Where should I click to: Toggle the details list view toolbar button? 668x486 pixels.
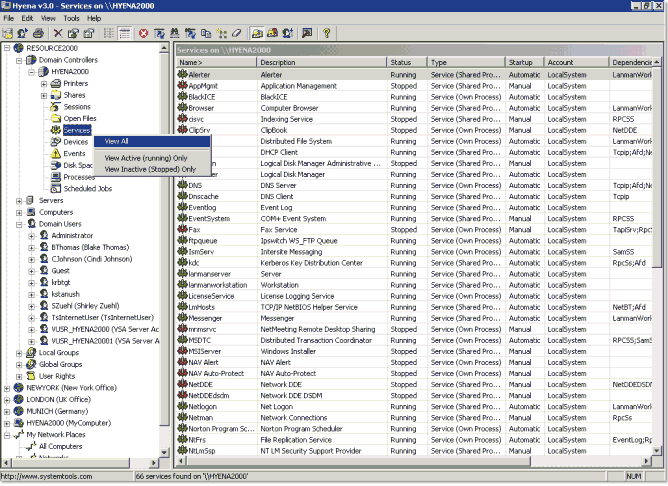click(125, 33)
